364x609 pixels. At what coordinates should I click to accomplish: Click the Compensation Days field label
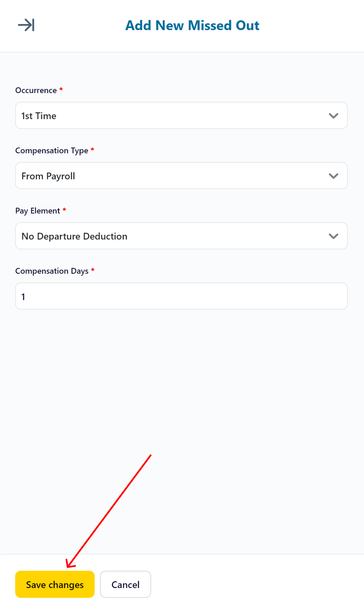[x=52, y=271]
